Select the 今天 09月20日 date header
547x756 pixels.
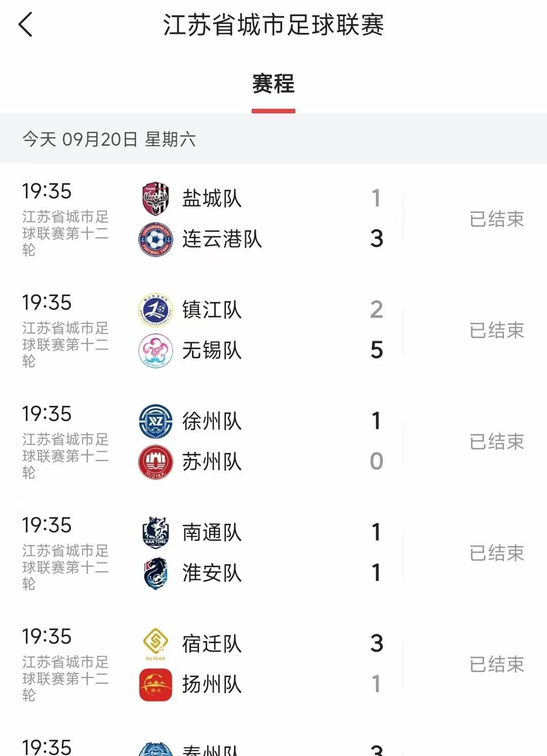point(109,139)
